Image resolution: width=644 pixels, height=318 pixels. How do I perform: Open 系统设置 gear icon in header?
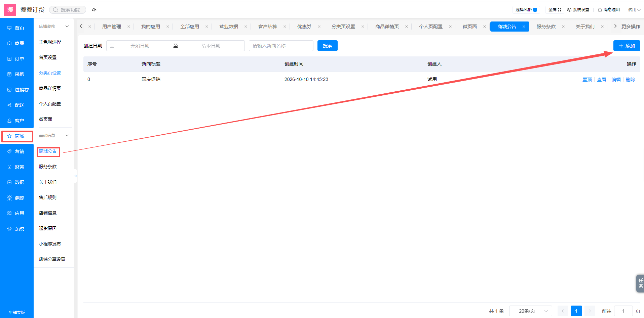pyautogui.click(x=569, y=10)
